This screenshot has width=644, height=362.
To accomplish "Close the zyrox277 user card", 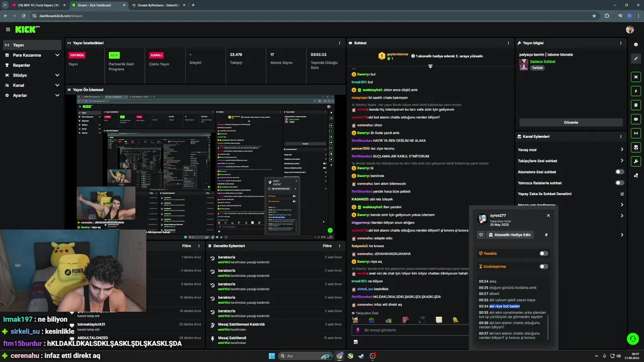I will pos(548,215).
